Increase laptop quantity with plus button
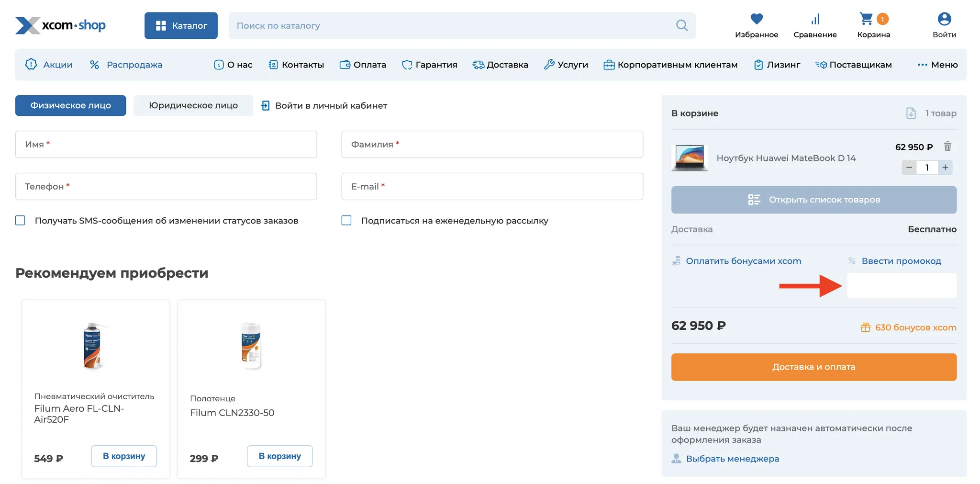The height and width of the screenshot is (484, 980). tap(945, 167)
